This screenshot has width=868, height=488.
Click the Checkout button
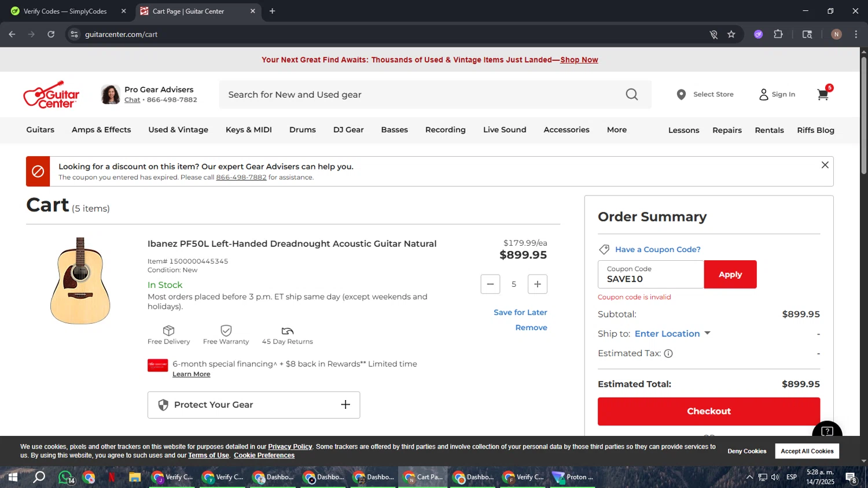point(709,411)
